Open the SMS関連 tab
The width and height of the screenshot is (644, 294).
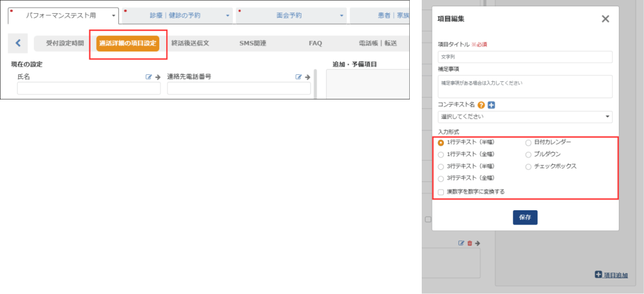click(x=252, y=43)
